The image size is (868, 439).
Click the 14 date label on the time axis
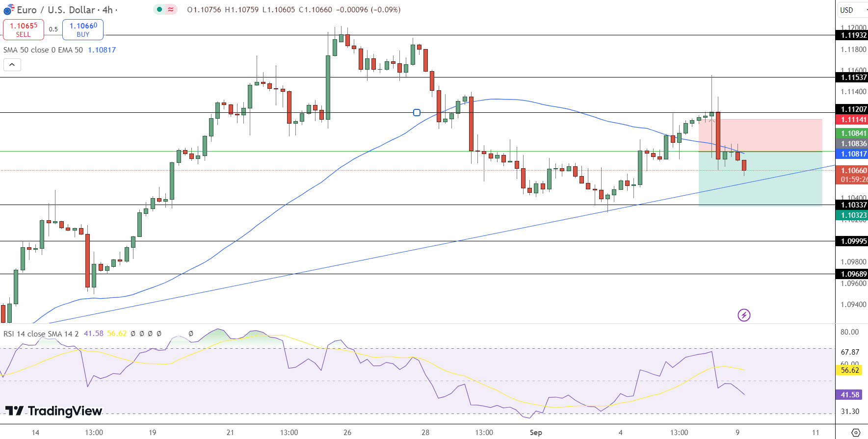click(35, 433)
